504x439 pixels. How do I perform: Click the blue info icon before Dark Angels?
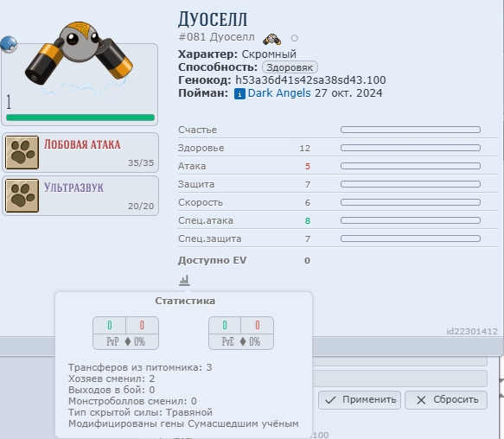(x=239, y=94)
